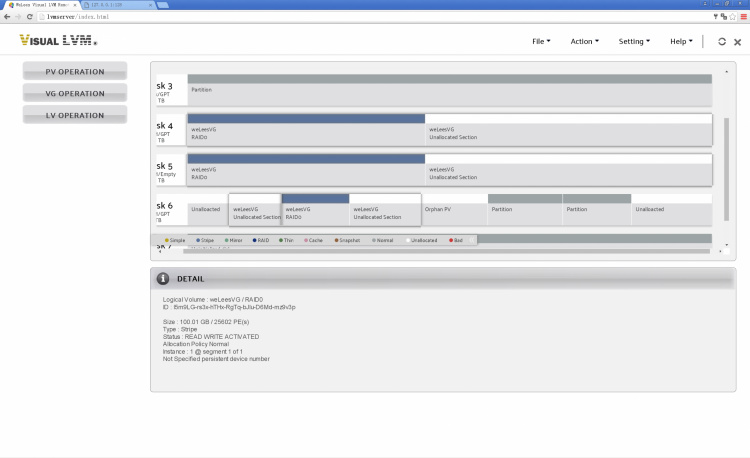
Task: Click the VG OPERATION button
Action: click(x=75, y=93)
